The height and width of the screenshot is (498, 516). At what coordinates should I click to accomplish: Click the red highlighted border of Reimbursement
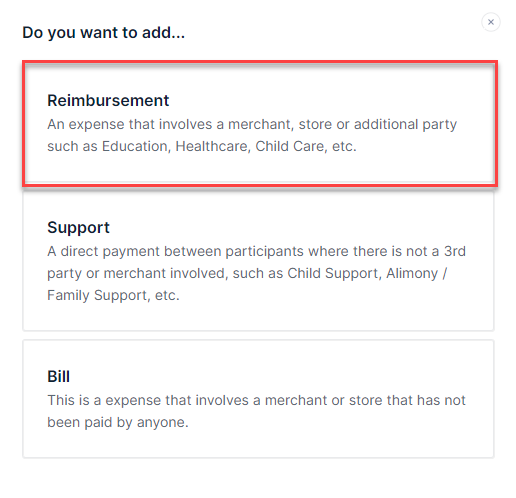coord(260,62)
